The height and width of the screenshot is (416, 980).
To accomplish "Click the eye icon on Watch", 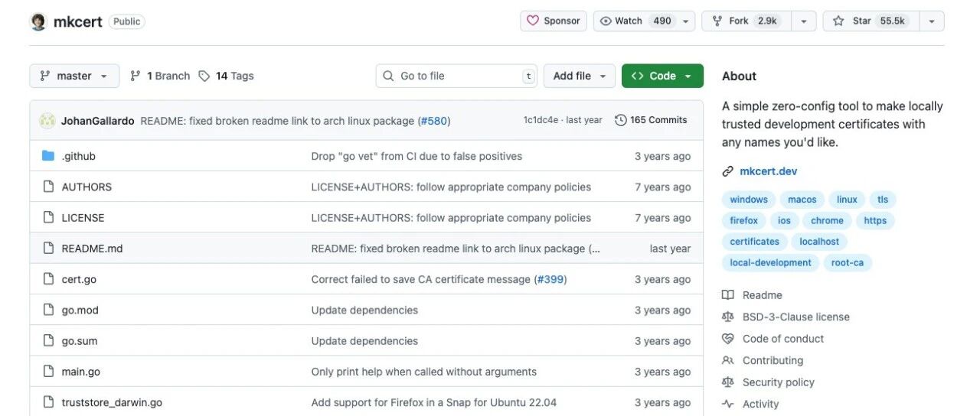I will coord(606,21).
